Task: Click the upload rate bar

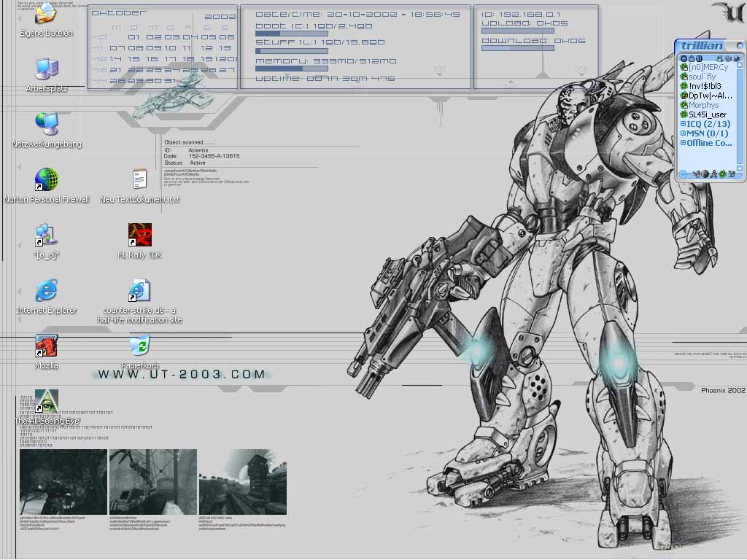Action: click(x=518, y=31)
